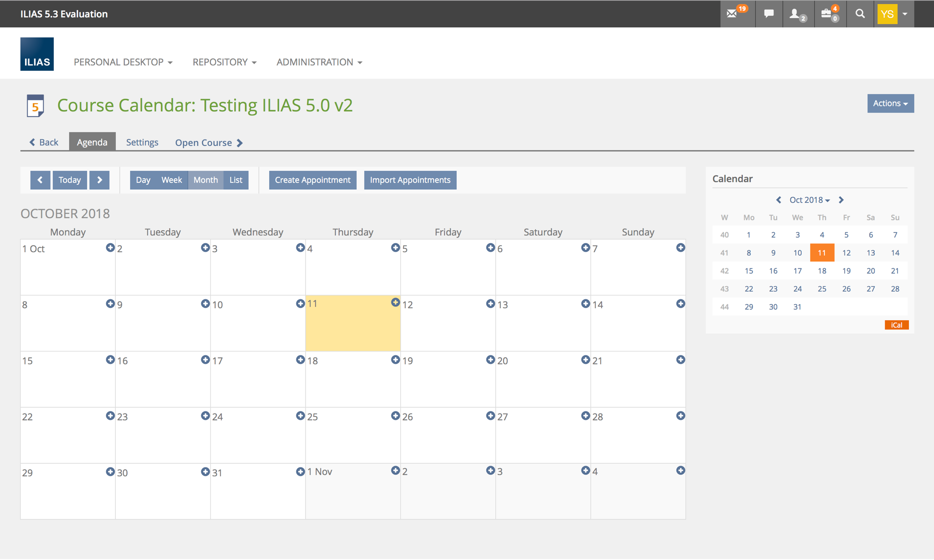Open the Settings tab
The width and height of the screenshot is (934, 560).
click(x=142, y=142)
